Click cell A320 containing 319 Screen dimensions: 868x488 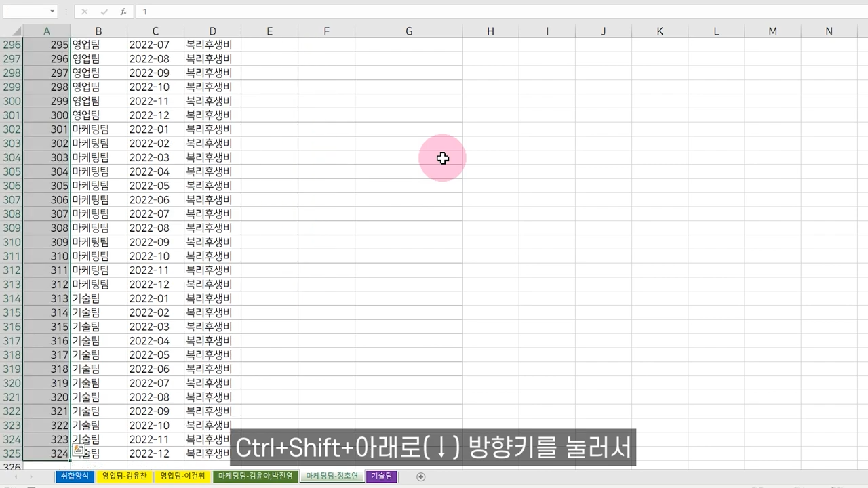click(47, 383)
